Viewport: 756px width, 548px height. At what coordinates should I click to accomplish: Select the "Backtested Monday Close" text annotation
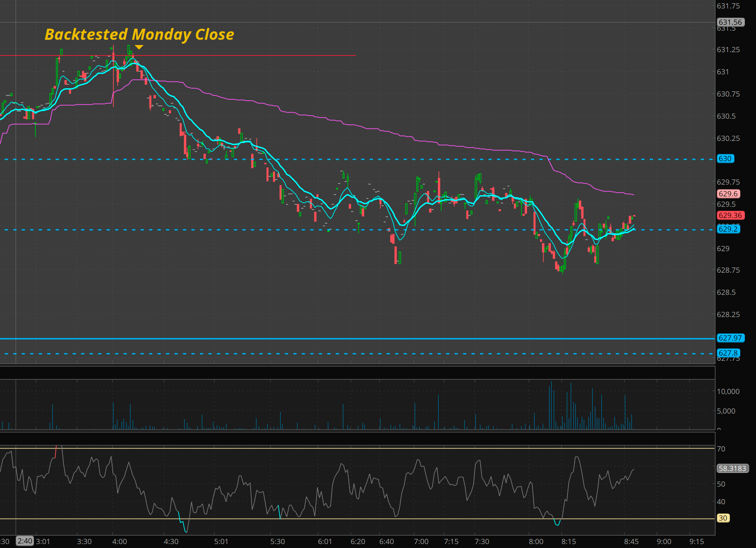(x=139, y=34)
